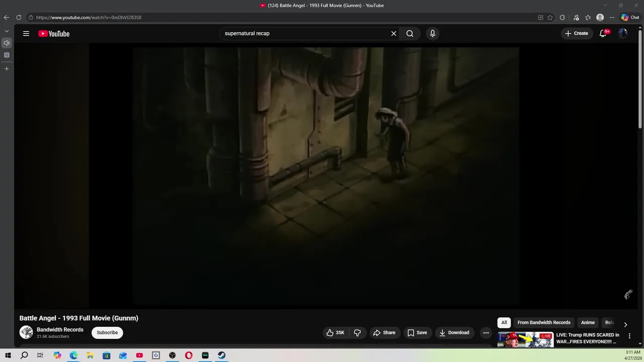Save the video to a playlist

click(x=418, y=333)
